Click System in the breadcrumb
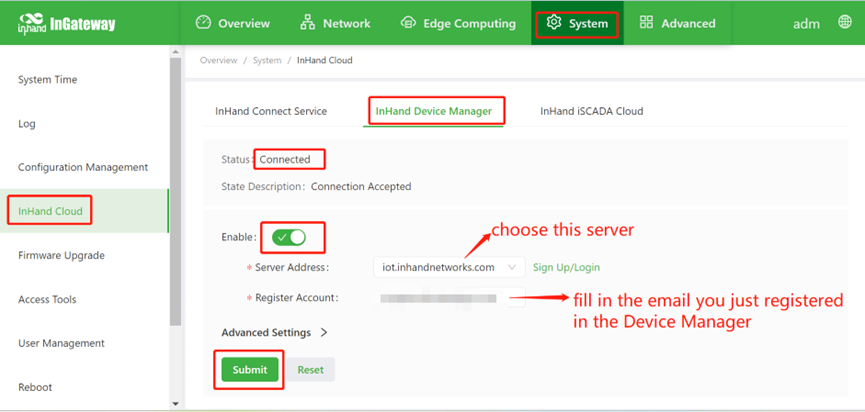Image resolution: width=865 pixels, height=412 pixels. pos(267,60)
